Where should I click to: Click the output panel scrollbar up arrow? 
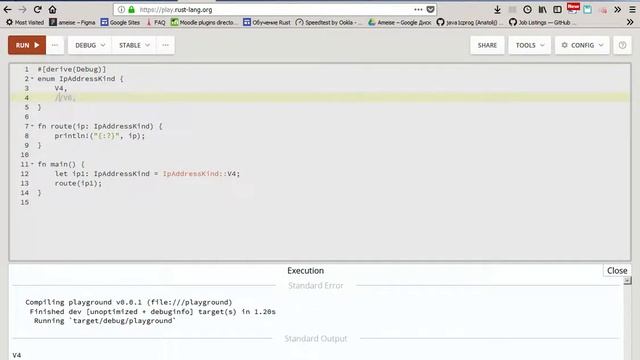(627, 281)
